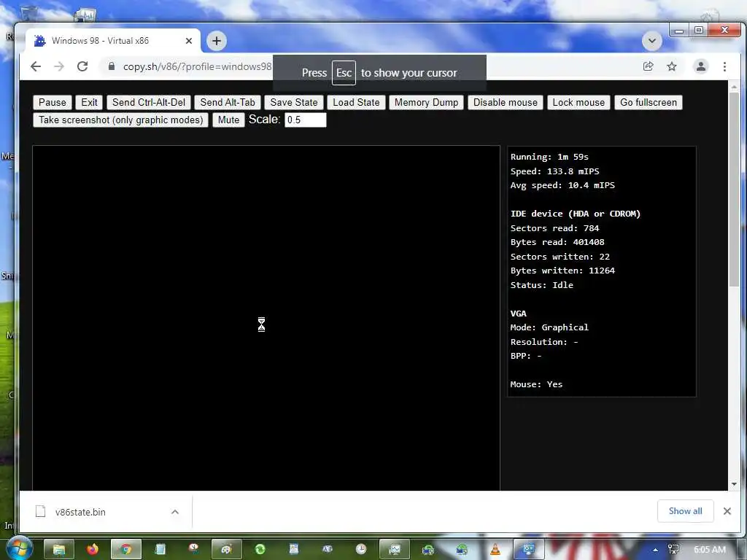
Task: Expand v86state.bin download options chevron
Action: pos(175,513)
